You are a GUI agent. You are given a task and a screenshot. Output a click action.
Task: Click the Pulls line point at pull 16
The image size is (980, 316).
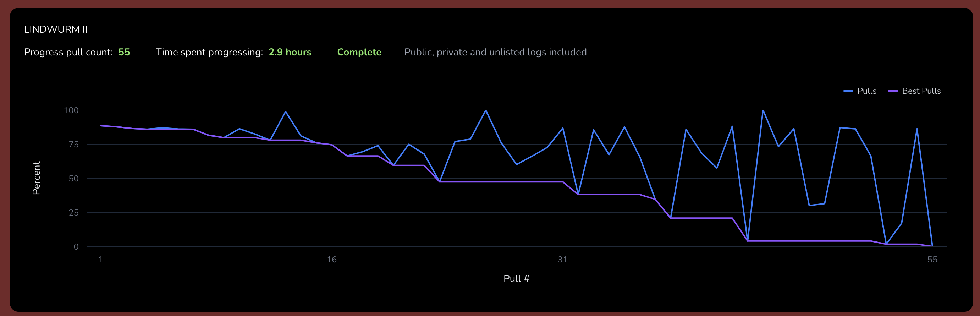click(x=332, y=145)
